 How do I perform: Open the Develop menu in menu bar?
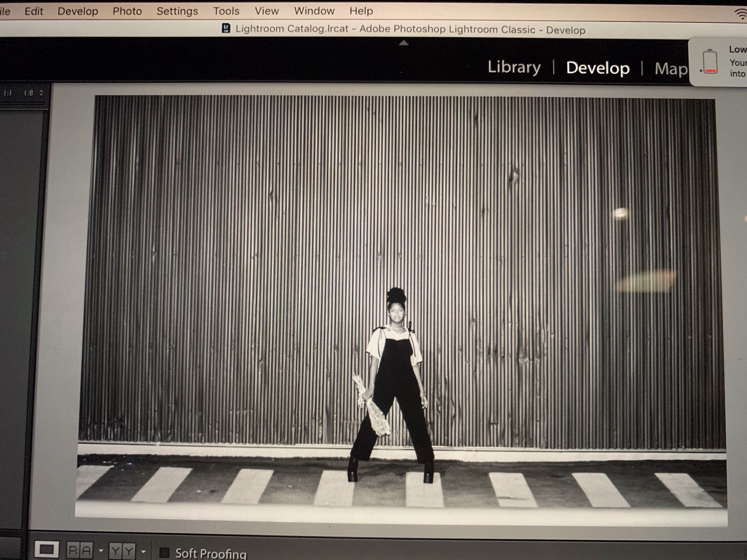coord(78,11)
